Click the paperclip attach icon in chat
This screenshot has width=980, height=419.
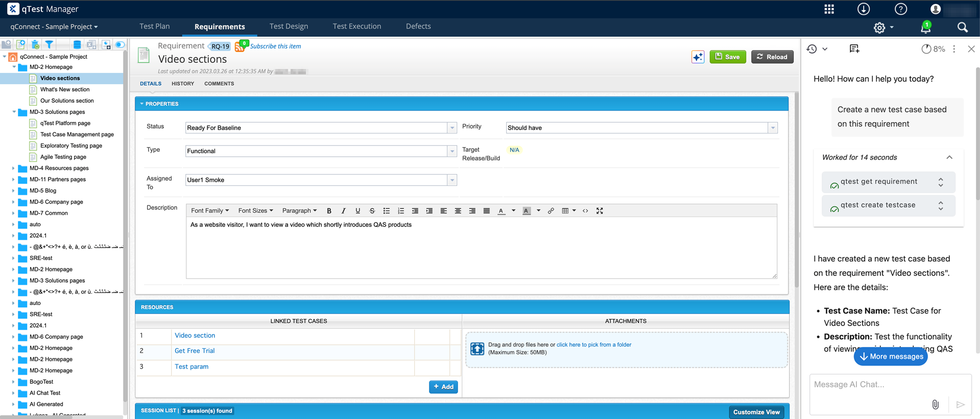[x=935, y=404]
